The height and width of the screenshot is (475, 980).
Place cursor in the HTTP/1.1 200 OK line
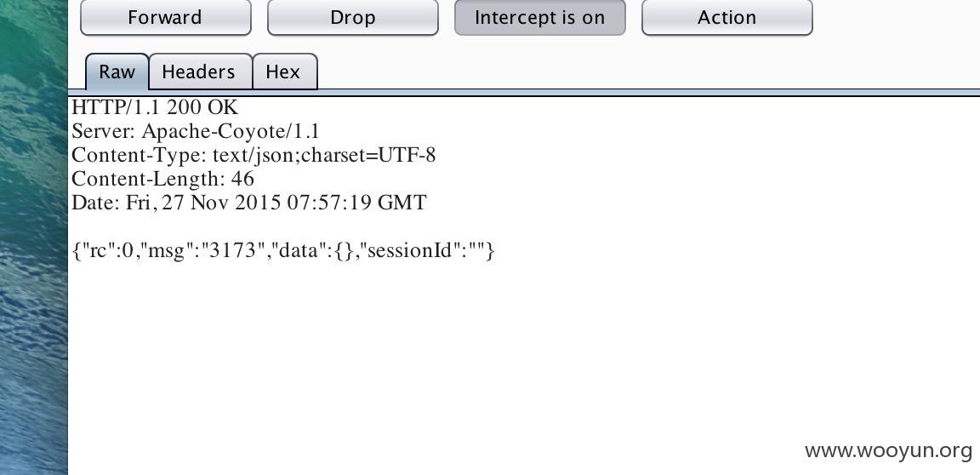(155, 107)
